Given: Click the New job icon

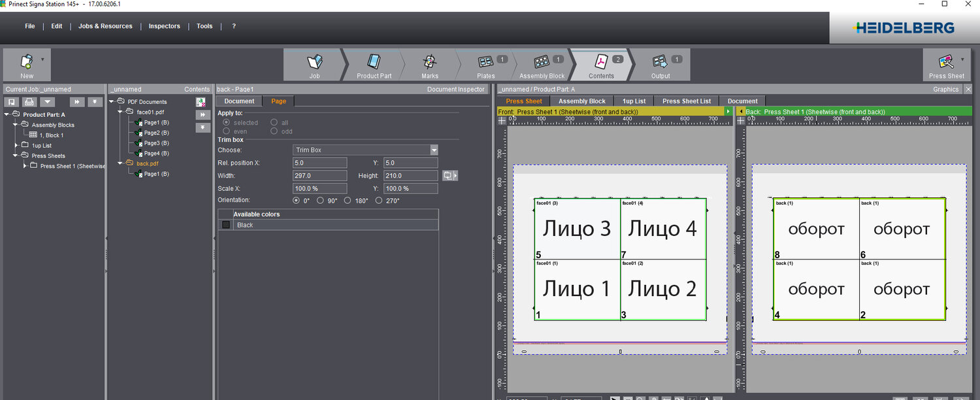Looking at the screenshot, I should tap(27, 61).
